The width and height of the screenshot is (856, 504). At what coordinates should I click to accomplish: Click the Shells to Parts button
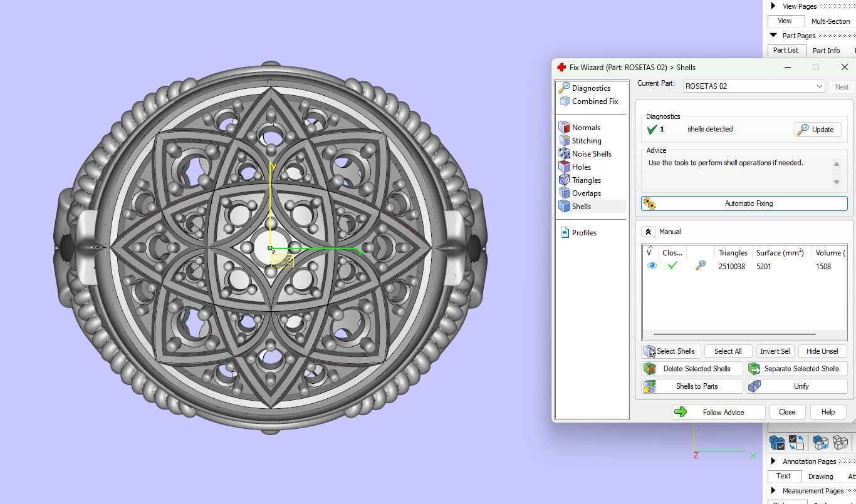coord(692,386)
